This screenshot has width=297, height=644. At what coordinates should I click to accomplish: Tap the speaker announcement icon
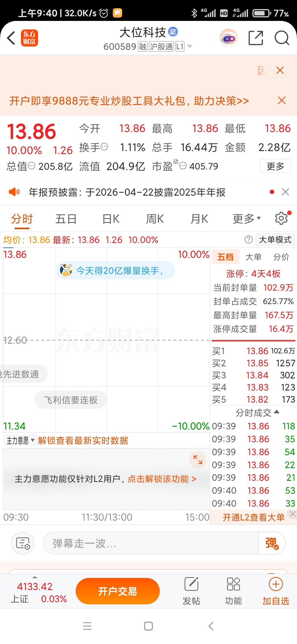(x=14, y=192)
